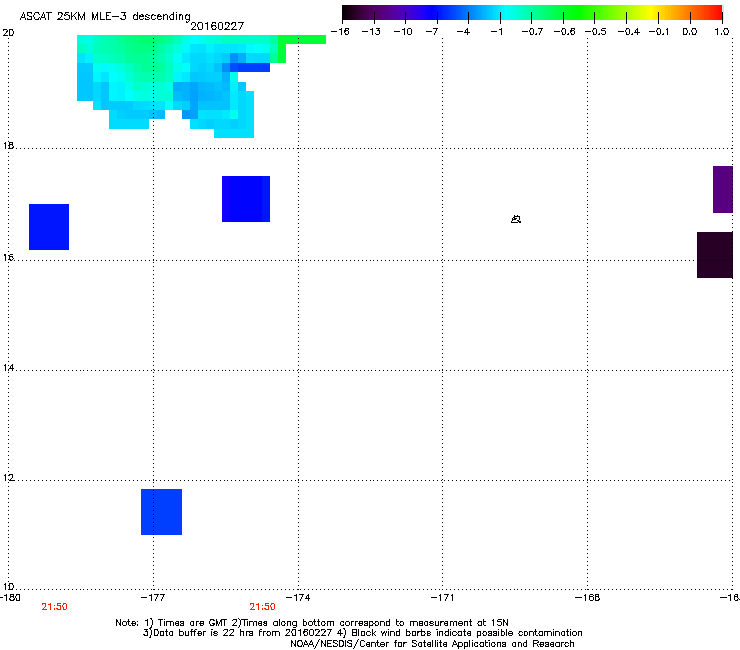
Task: Click the longitude axis label -177
Action: (153, 598)
